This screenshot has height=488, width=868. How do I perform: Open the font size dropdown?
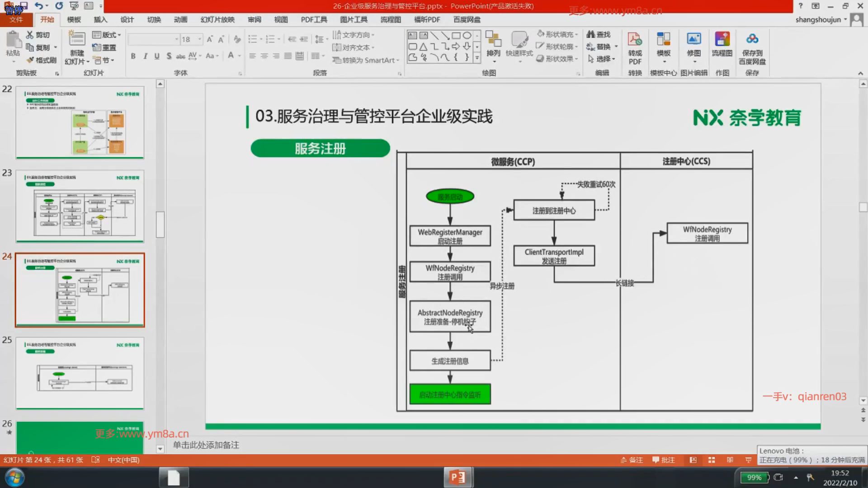pos(199,40)
